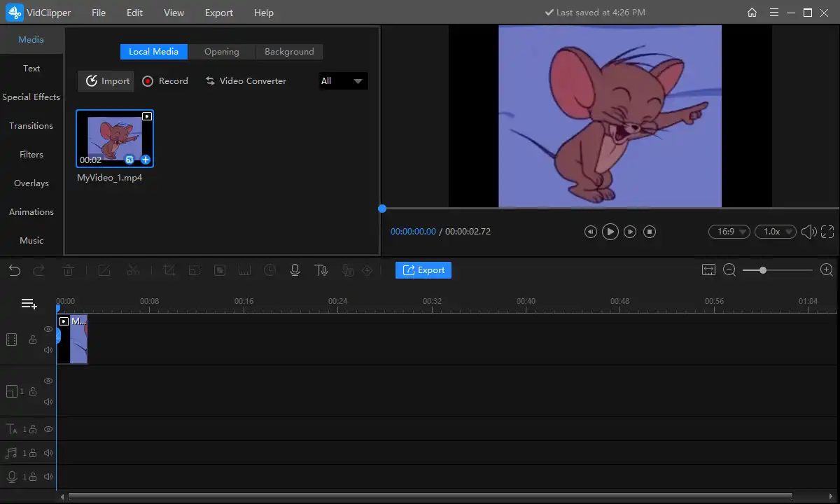Add a new track with the list-plus icon
The height and width of the screenshot is (504, 840).
[x=29, y=304]
